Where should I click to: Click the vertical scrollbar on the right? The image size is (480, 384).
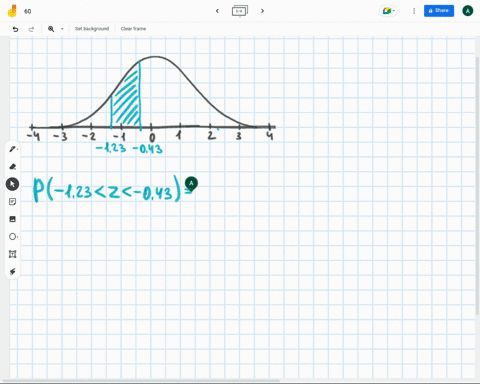(x=477, y=185)
